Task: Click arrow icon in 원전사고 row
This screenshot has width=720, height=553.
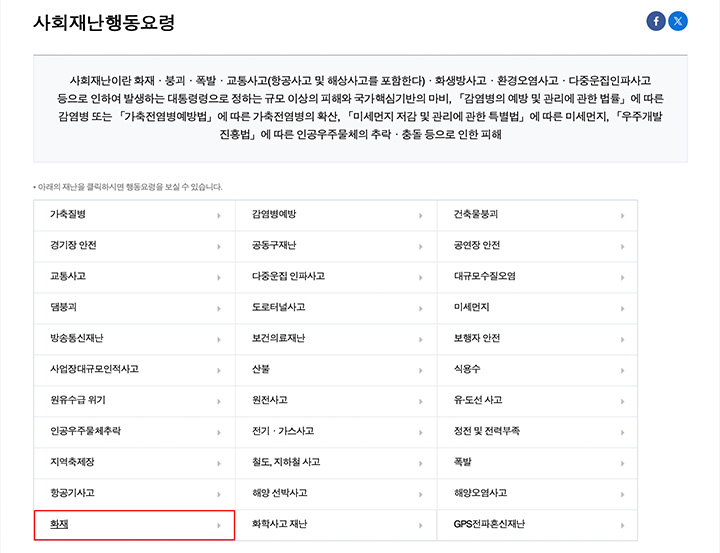Action: pyautogui.click(x=421, y=402)
